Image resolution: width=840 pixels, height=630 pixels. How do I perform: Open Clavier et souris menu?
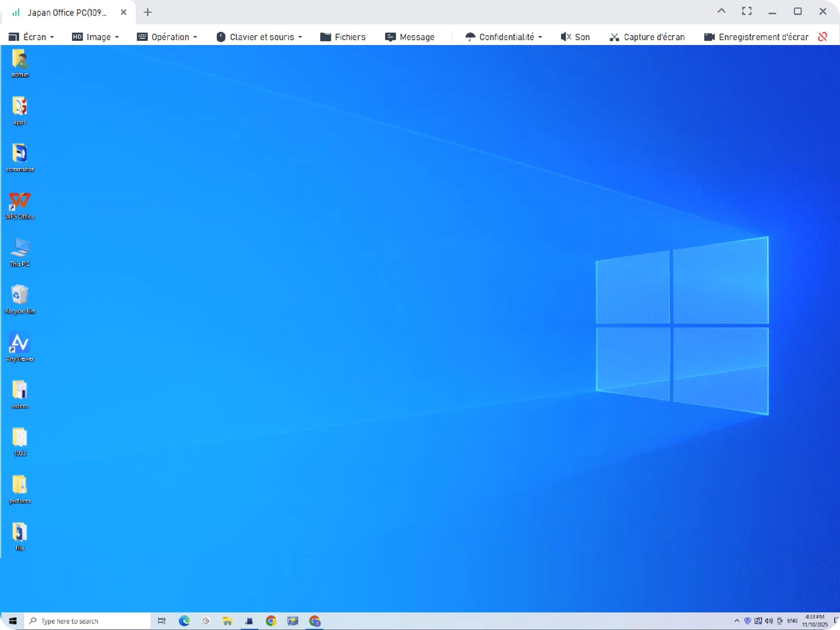[x=259, y=37]
